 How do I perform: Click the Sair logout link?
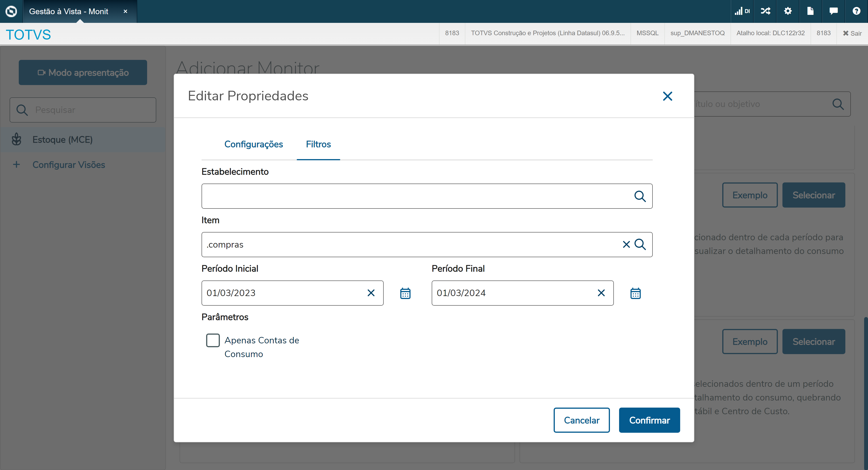(852, 33)
